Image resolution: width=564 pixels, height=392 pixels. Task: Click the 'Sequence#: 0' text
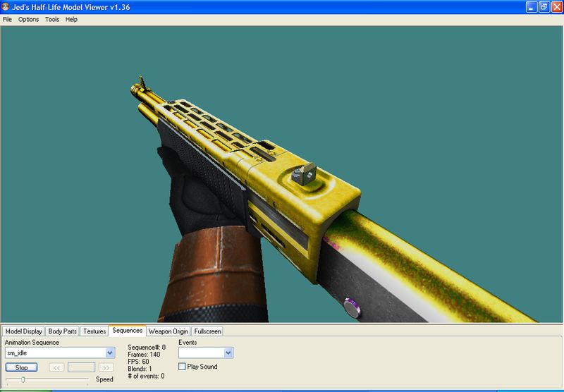[x=147, y=348]
